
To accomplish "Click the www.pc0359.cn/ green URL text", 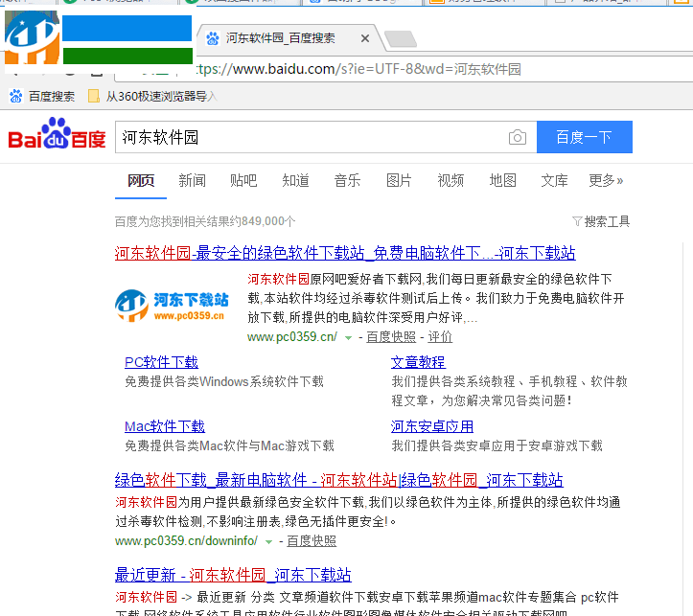I will coord(292,337).
